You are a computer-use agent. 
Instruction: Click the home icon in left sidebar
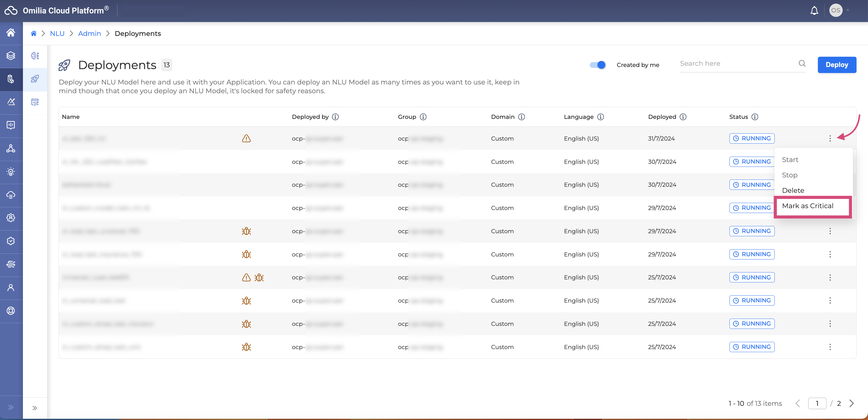click(x=11, y=33)
